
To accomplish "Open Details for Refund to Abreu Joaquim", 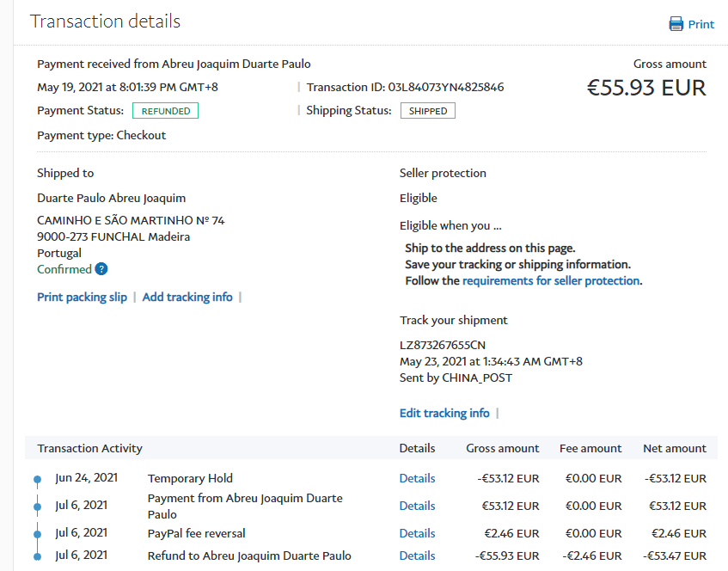I will [x=417, y=556].
